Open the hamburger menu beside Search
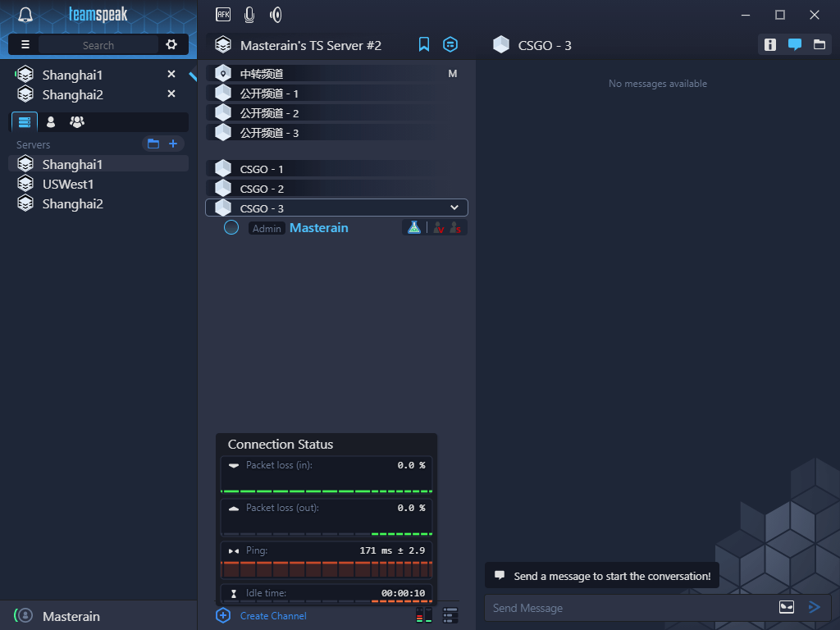This screenshot has height=630, width=840. [25, 44]
